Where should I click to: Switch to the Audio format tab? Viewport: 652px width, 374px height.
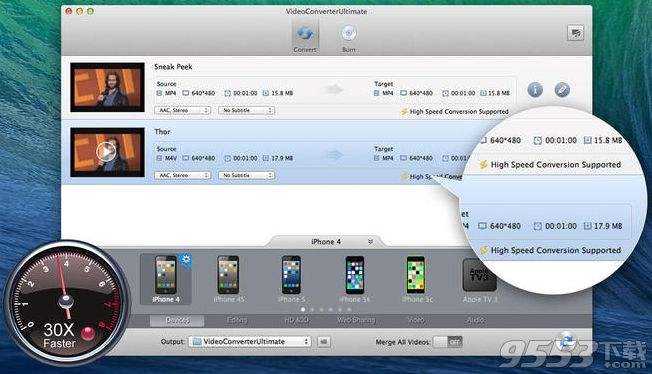coord(475,320)
